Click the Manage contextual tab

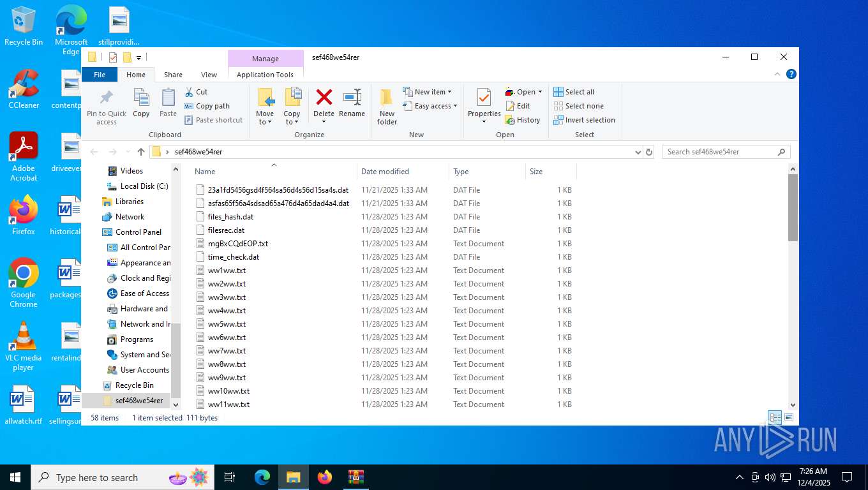coord(266,59)
